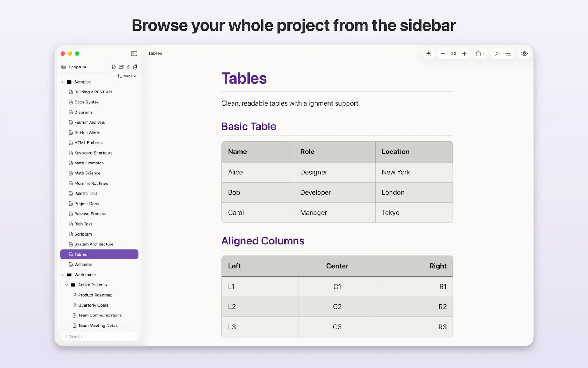This screenshot has width=588, height=368.
Task: Open the Welcome document
Action: [99, 265]
